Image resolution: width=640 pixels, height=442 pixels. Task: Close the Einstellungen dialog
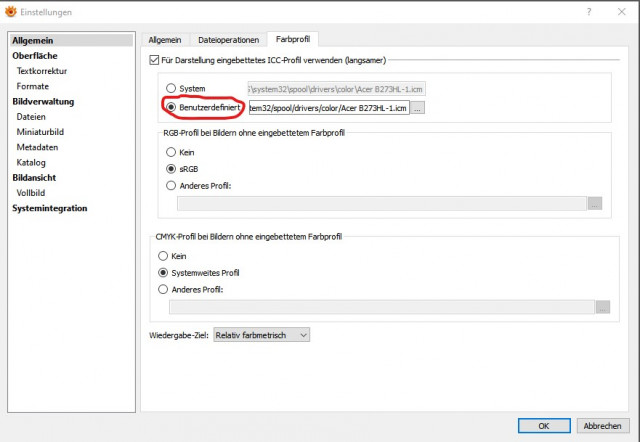[621, 12]
